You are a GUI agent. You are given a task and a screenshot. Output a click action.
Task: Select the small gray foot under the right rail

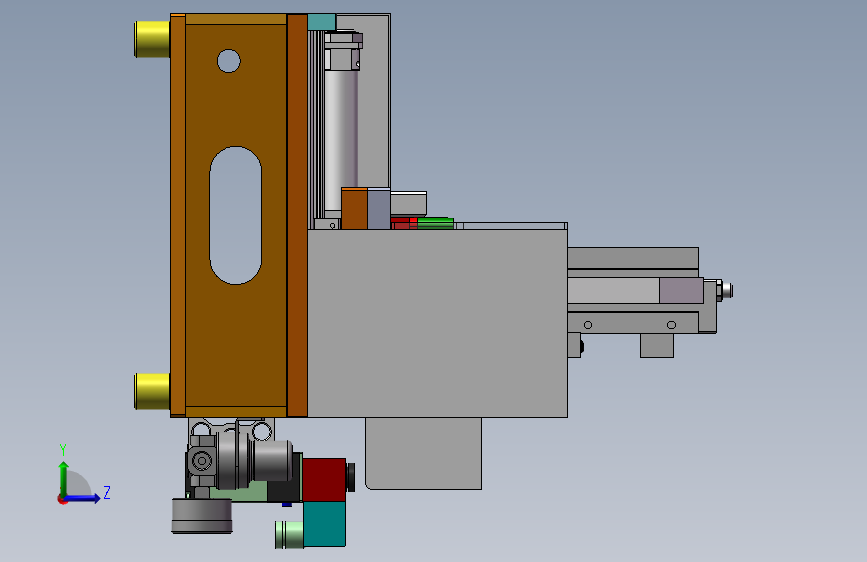657,346
